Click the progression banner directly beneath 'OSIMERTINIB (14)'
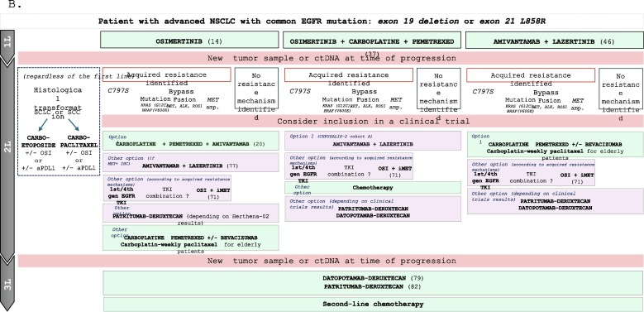The height and width of the screenshot is (312, 644). pos(331,58)
